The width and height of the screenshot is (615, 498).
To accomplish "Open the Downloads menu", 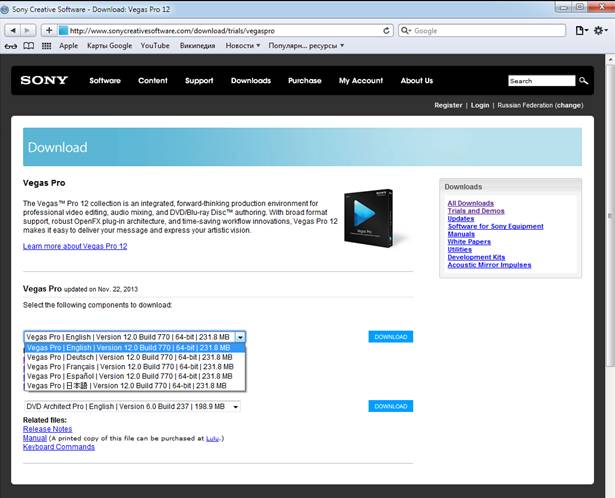I will click(x=251, y=81).
